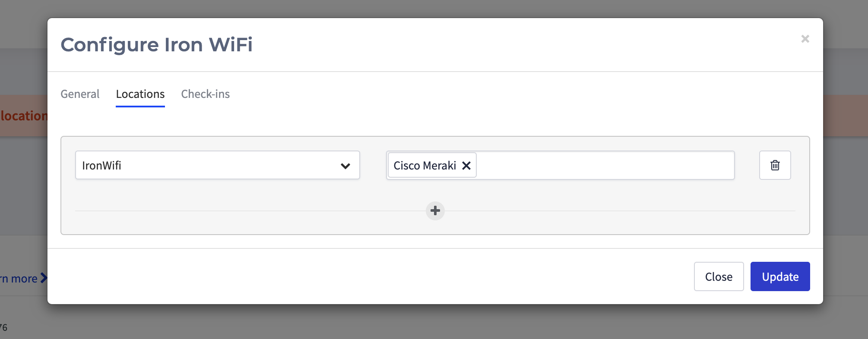Click the Configure Iron WiFi title
This screenshot has height=339, width=868.
156,45
